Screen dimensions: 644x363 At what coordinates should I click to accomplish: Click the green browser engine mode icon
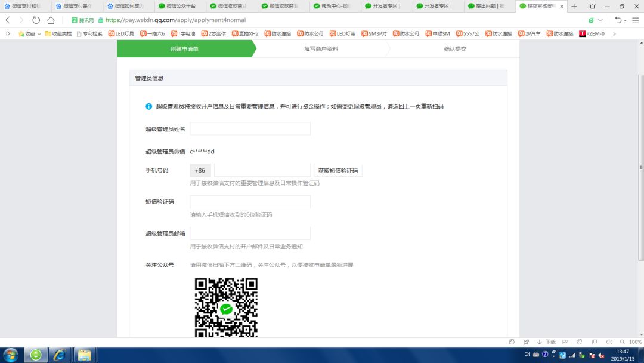[591, 20]
